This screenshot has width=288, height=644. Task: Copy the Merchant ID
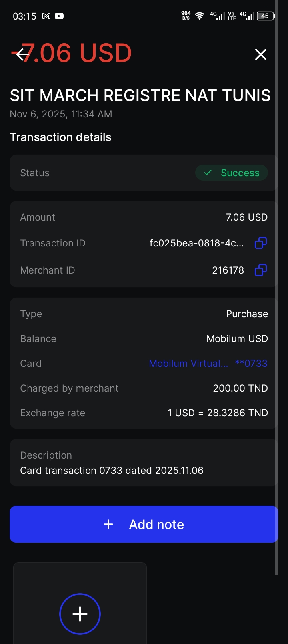tap(261, 270)
